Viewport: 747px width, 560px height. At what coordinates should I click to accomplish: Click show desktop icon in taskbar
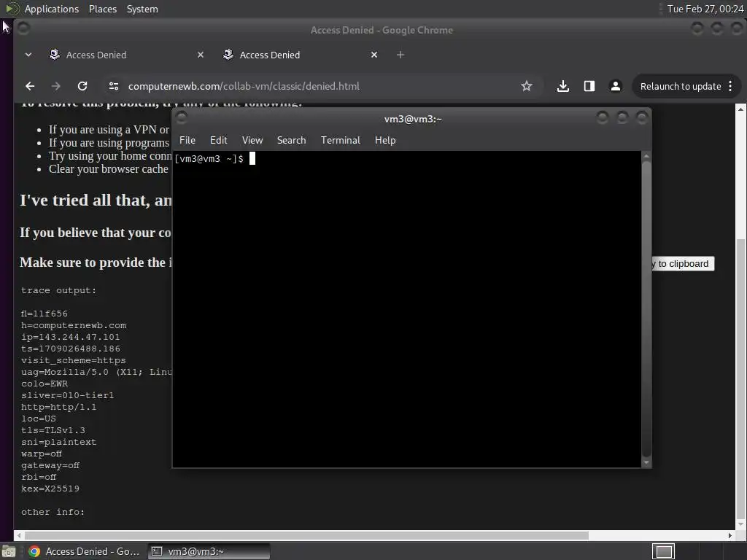pyautogui.click(x=9, y=551)
